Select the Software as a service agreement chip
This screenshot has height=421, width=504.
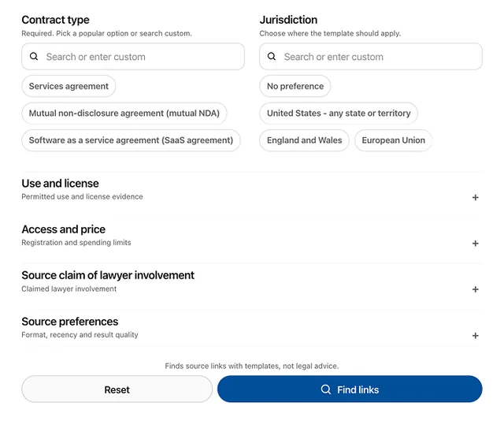[132, 140]
